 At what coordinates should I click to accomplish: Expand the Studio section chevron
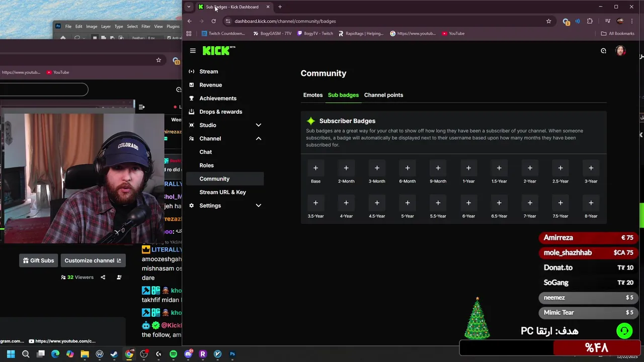[259, 125]
